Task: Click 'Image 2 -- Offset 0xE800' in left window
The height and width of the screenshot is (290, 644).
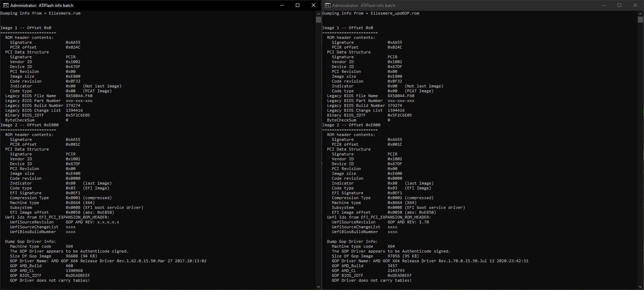Action: 29,125
